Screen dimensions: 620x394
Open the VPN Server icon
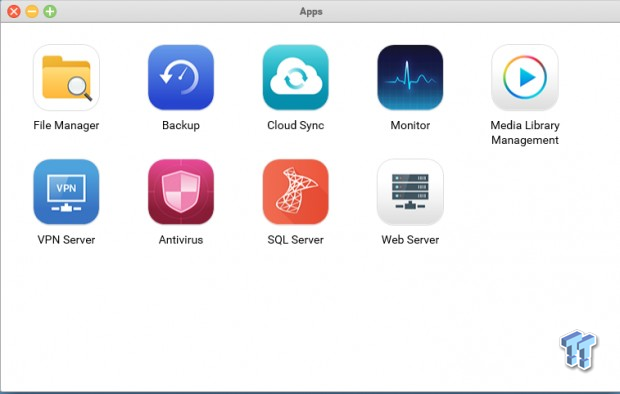click(x=66, y=192)
